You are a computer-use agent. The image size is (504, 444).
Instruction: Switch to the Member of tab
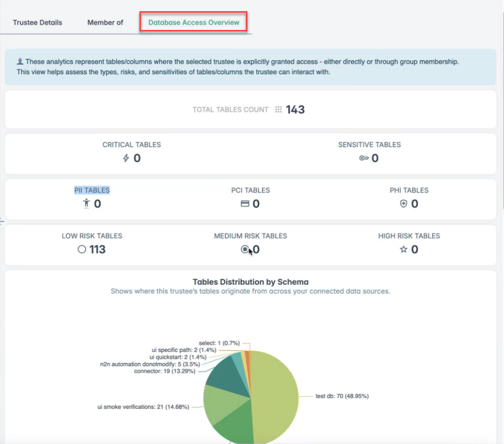pos(105,22)
